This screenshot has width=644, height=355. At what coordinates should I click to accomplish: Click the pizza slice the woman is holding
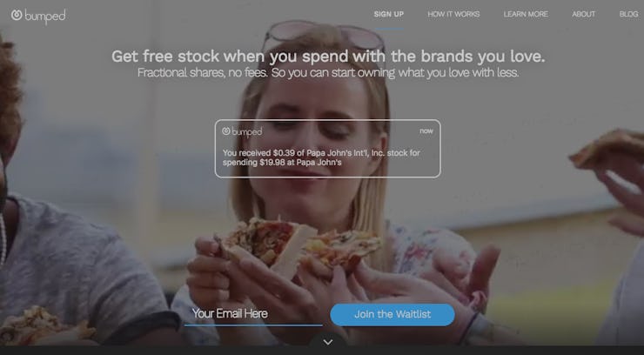point(300,244)
